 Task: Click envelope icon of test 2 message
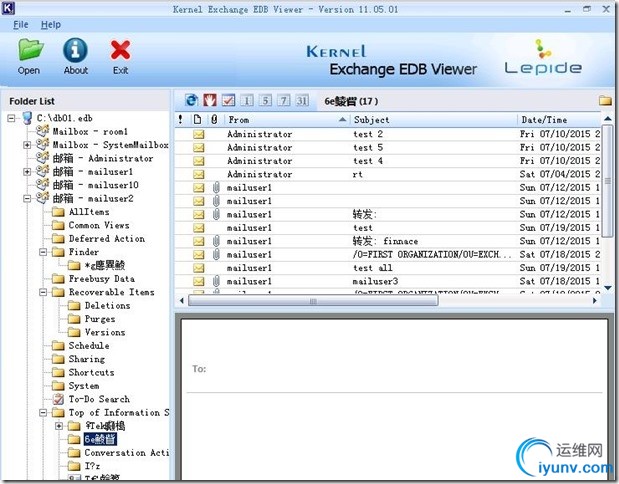click(199, 134)
